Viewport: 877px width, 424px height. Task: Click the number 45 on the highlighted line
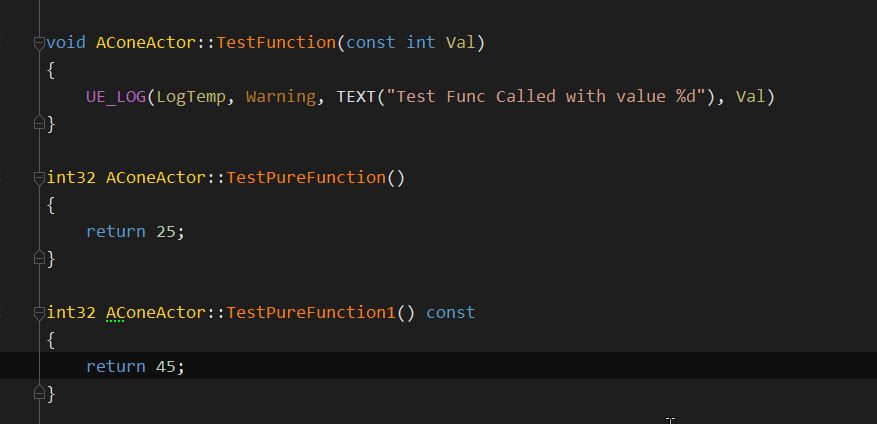click(166, 366)
